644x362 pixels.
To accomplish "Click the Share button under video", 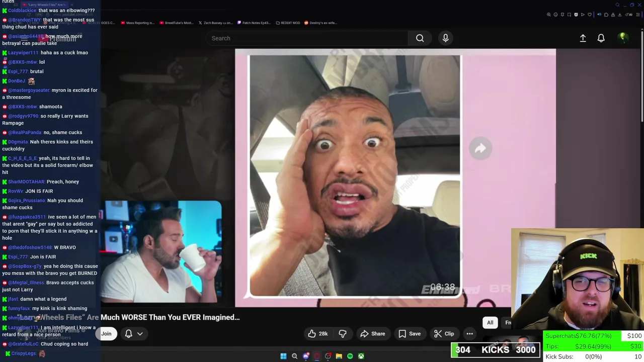I will pos(372,334).
